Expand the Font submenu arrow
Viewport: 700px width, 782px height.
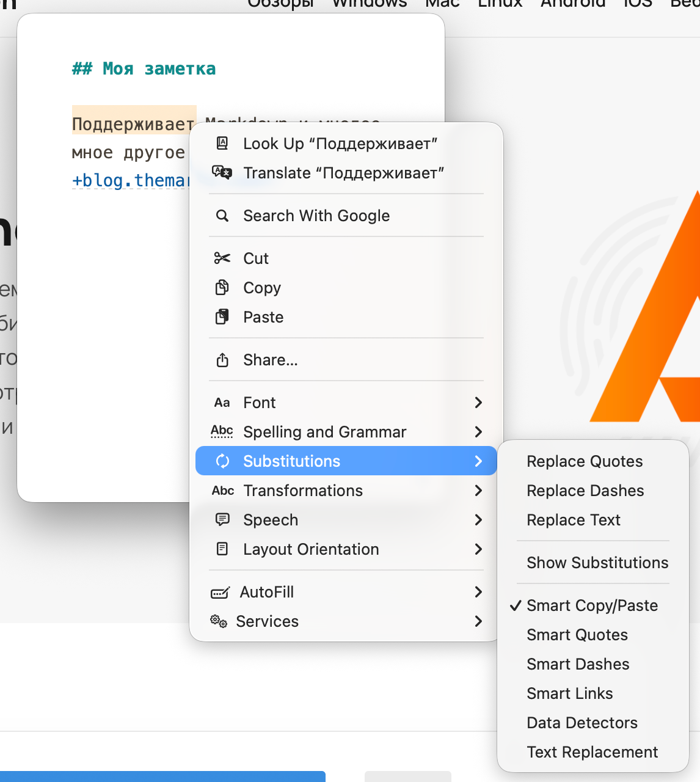478,403
